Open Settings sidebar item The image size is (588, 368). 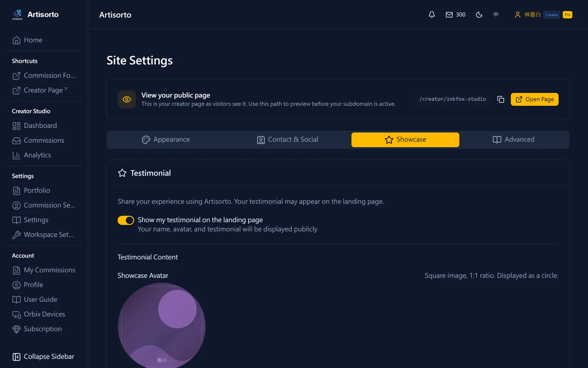point(44,220)
